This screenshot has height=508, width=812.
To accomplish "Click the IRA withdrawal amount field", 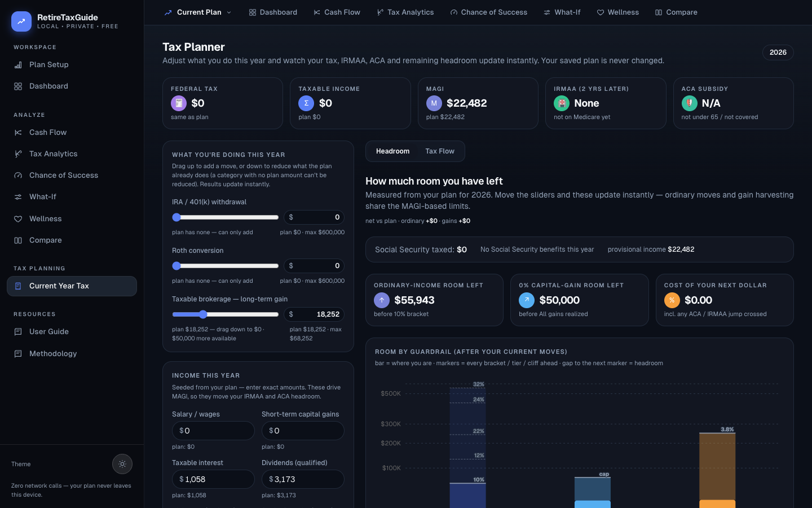I will (314, 217).
